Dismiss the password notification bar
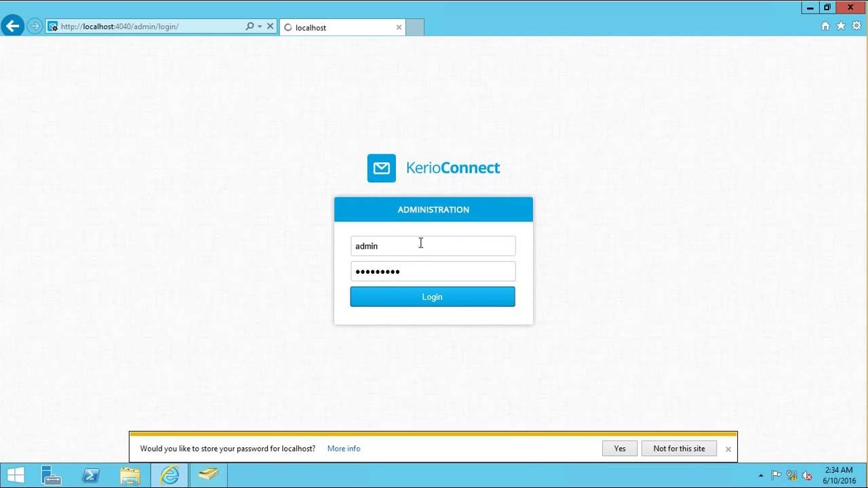Viewport: 868px width, 488px height. 728,449
